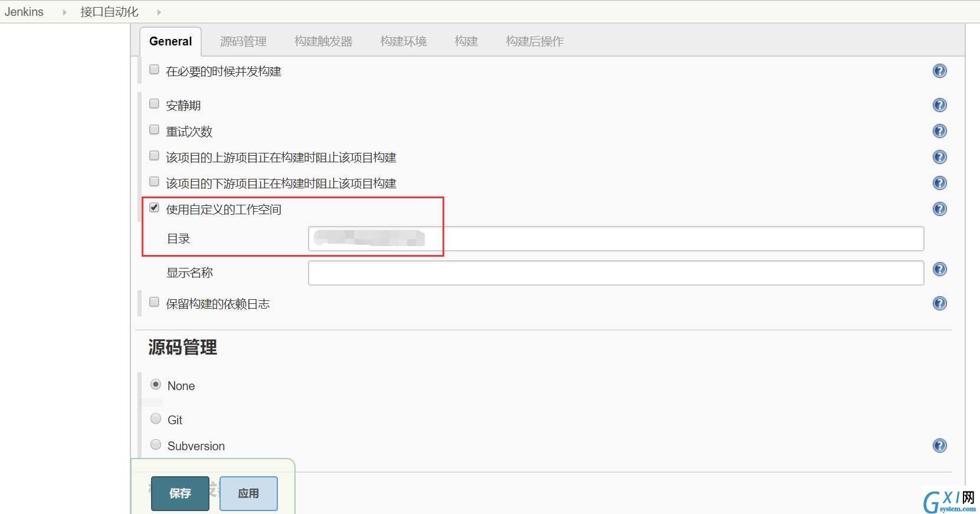Select the Git radio button

[x=156, y=419]
